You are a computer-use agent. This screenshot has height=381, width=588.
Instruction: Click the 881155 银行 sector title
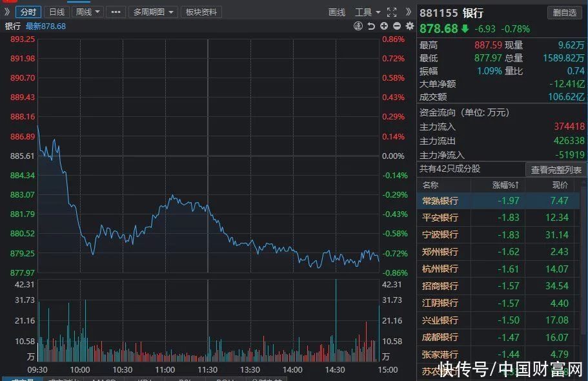(x=451, y=13)
